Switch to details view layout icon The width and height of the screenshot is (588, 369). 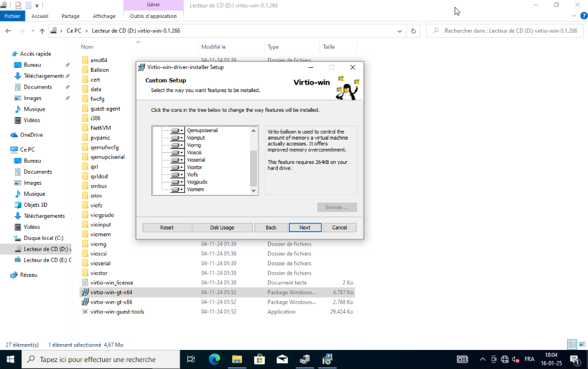coord(572,344)
